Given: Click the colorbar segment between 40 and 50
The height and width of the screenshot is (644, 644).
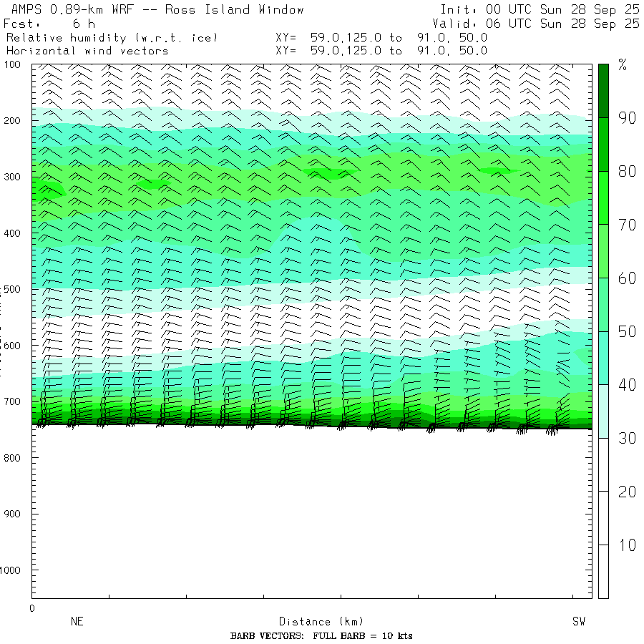Looking at the screenshot, I should coord(603,358).
